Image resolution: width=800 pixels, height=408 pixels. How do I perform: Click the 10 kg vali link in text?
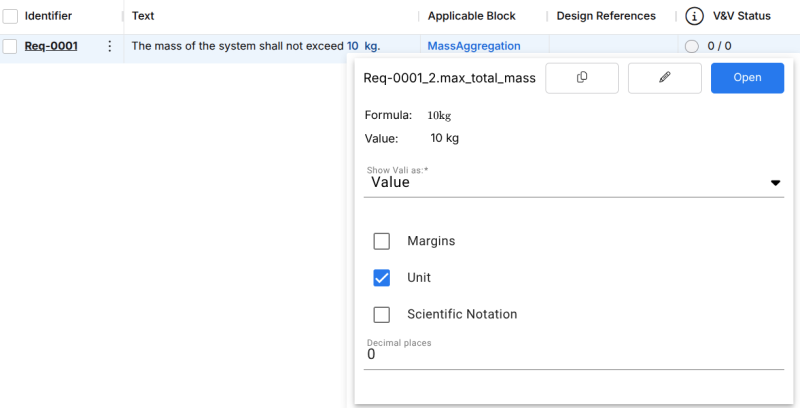(x=364, y=46)
